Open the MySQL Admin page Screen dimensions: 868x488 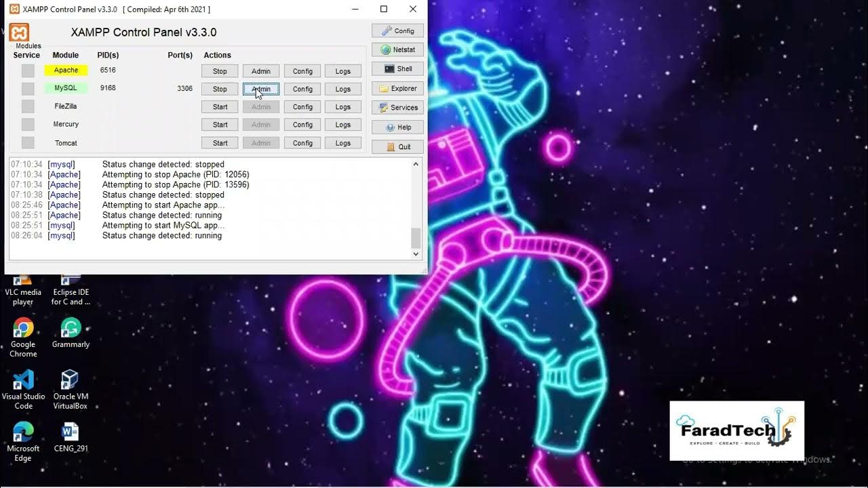coord(261,89)
